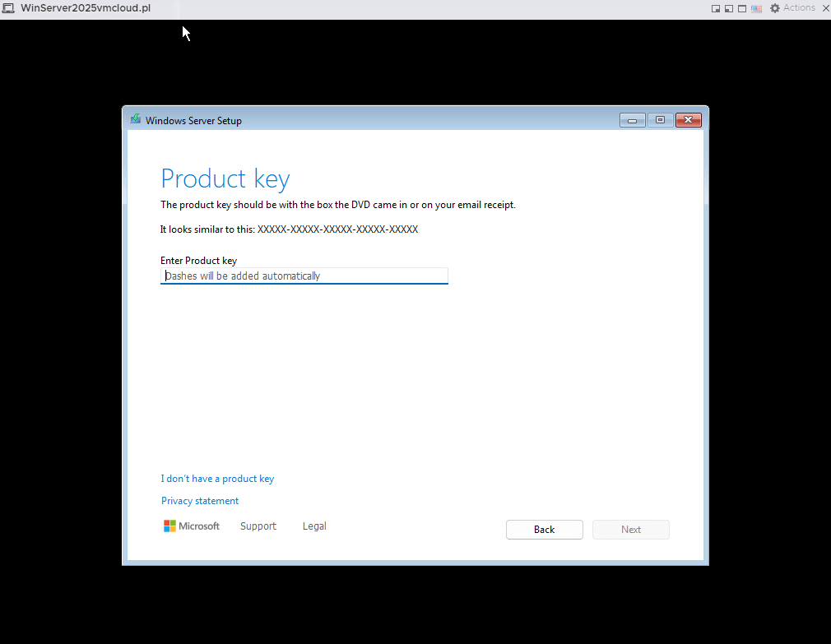This screenshot has height=644, width=831.
Task: Open the Support link
Action: 258,526
